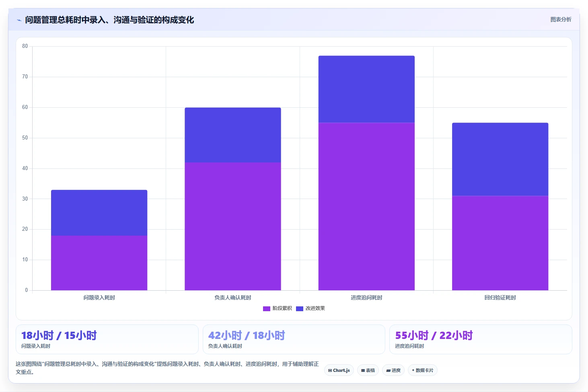The width and height of the screenshot is (588, 392).
Task: Click the 问题录入耗时 caption in the first card
Action: [36, 346]
